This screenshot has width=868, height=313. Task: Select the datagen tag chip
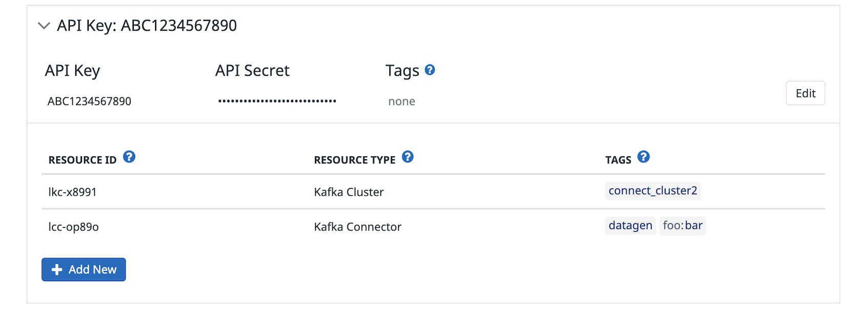[x=630, y=225]
